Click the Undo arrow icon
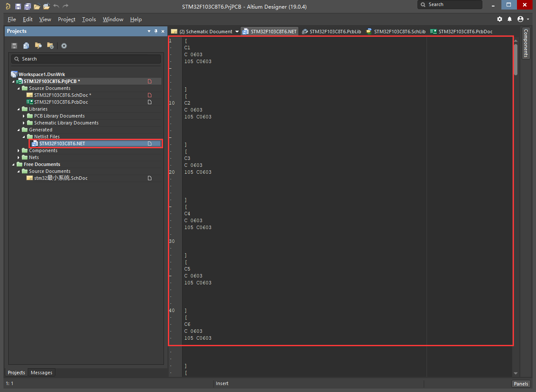Screen dimensions: 536x392 coord(56,6)
